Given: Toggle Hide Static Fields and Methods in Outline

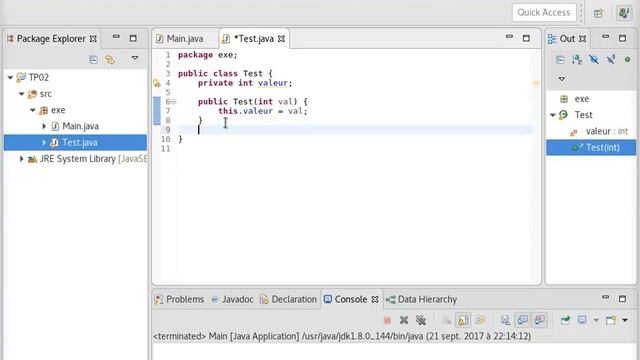Looking at the screenshot, I should [x=611, y=60].
